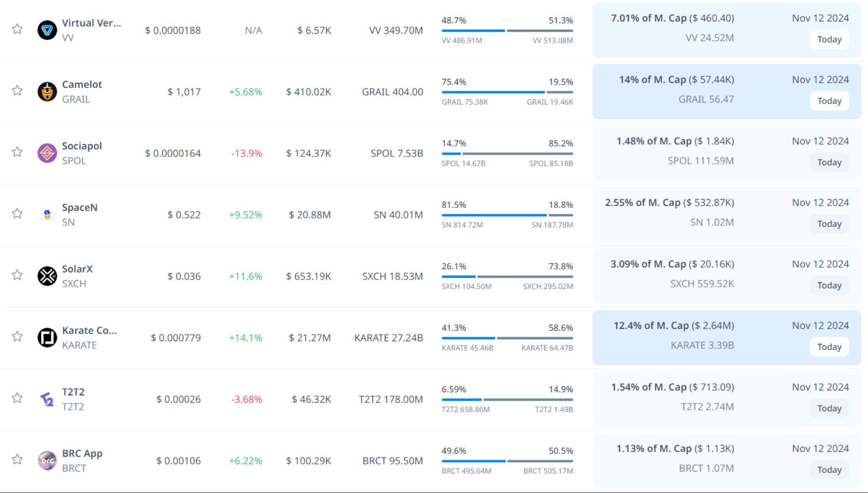
Task: Click Today button in T2T2 row
Action: tap(829, 408)
